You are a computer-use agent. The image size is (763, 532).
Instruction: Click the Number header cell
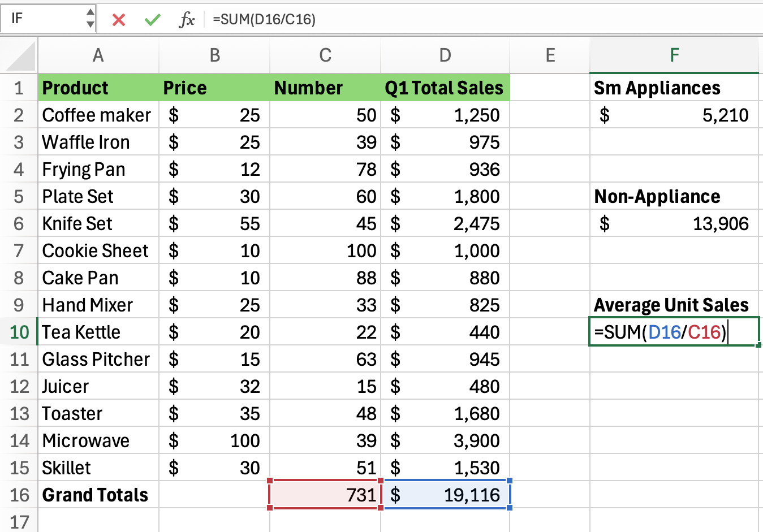325,88
